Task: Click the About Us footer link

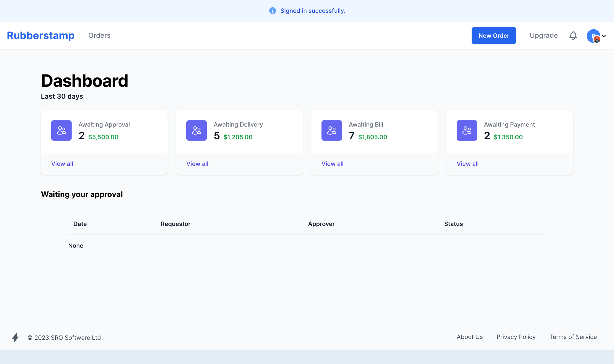Action: click(469, 337)
